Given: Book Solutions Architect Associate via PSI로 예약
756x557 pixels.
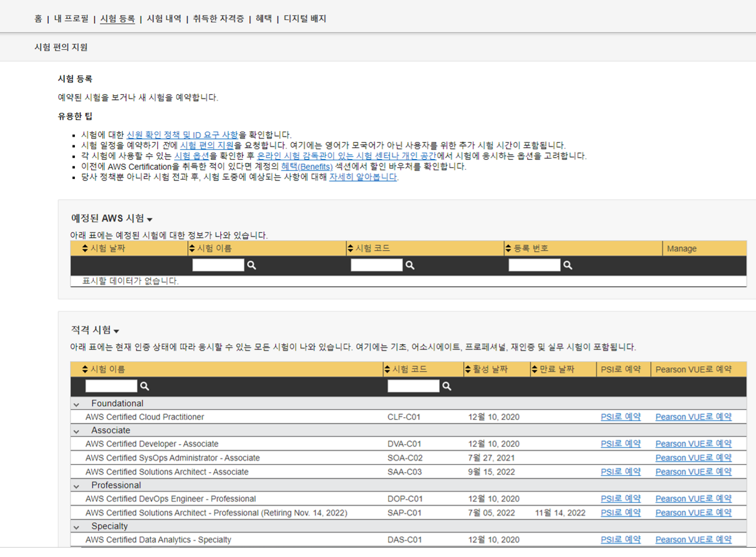Looking at the screenshot, I should 621,472.
